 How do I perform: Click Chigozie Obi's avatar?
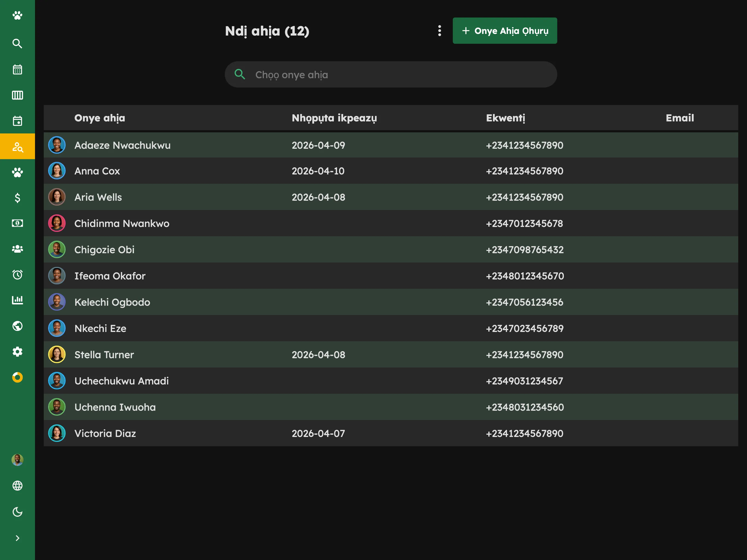coord(57,250)
